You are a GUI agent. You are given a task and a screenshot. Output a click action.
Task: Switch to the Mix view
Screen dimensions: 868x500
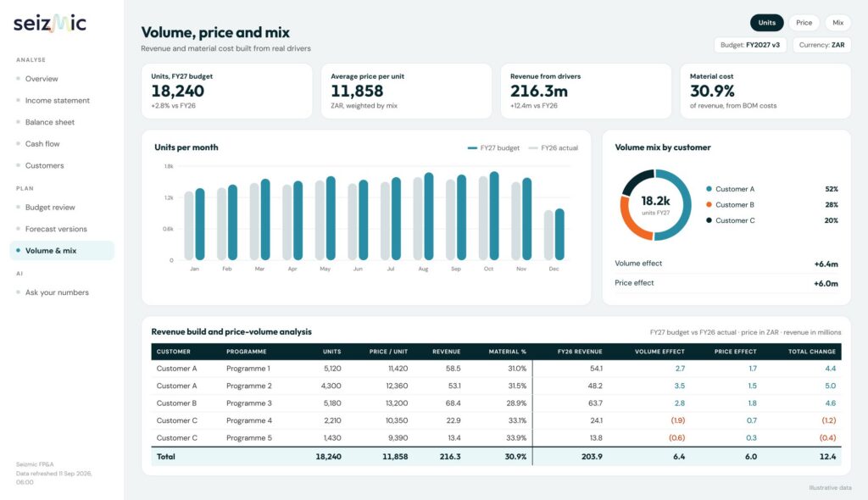(x=838, y=23)
